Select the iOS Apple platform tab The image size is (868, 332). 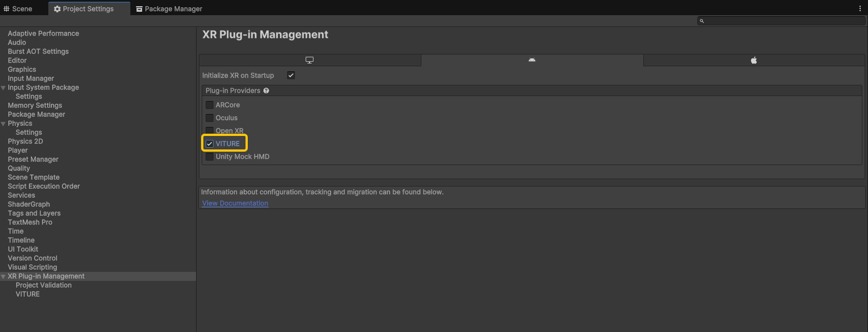point(753,60)
